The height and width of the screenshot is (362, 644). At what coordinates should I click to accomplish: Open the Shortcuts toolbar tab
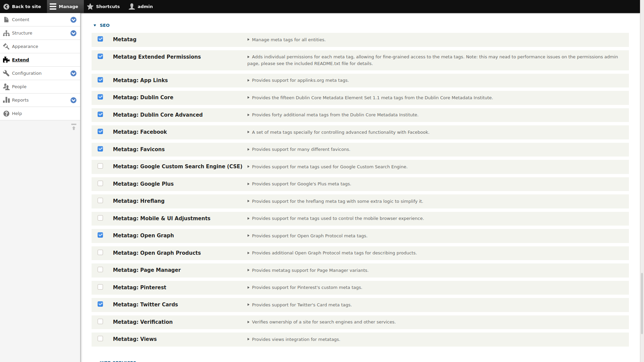point(103,6)
